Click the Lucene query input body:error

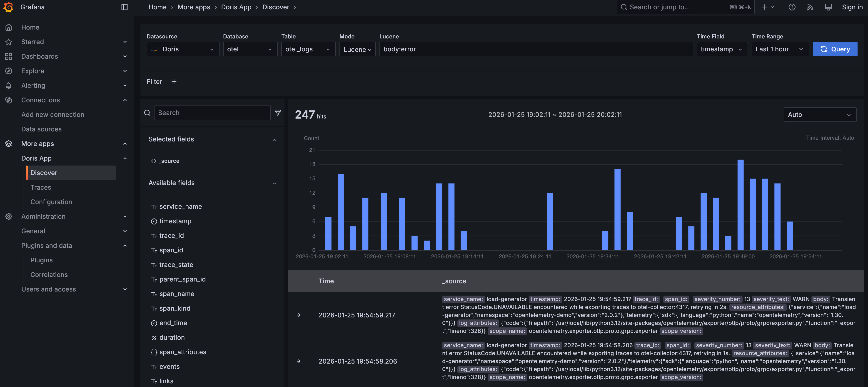click(x=536, y=49)
